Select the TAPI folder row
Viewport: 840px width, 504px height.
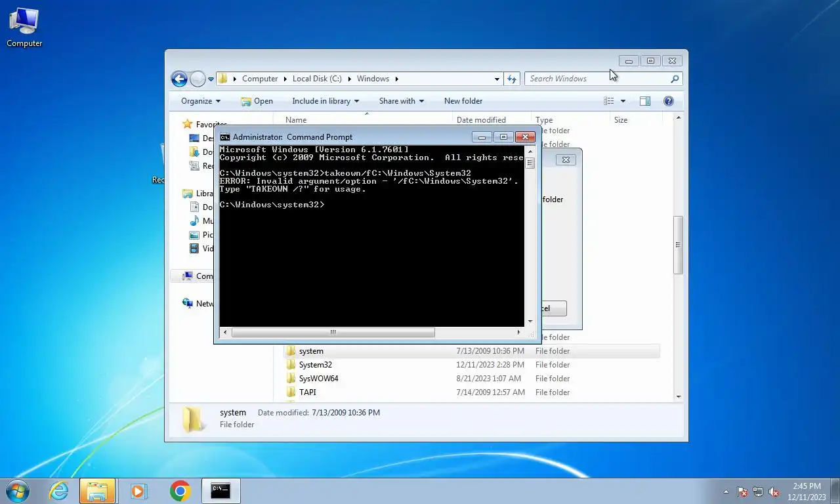click(472, 392)
